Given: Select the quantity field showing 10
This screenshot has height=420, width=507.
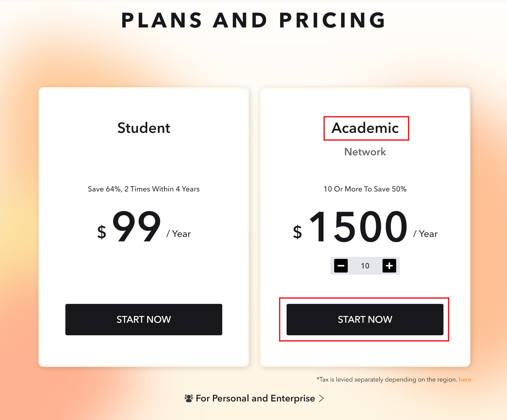Looking at the screenshot, I should [365, 266].
